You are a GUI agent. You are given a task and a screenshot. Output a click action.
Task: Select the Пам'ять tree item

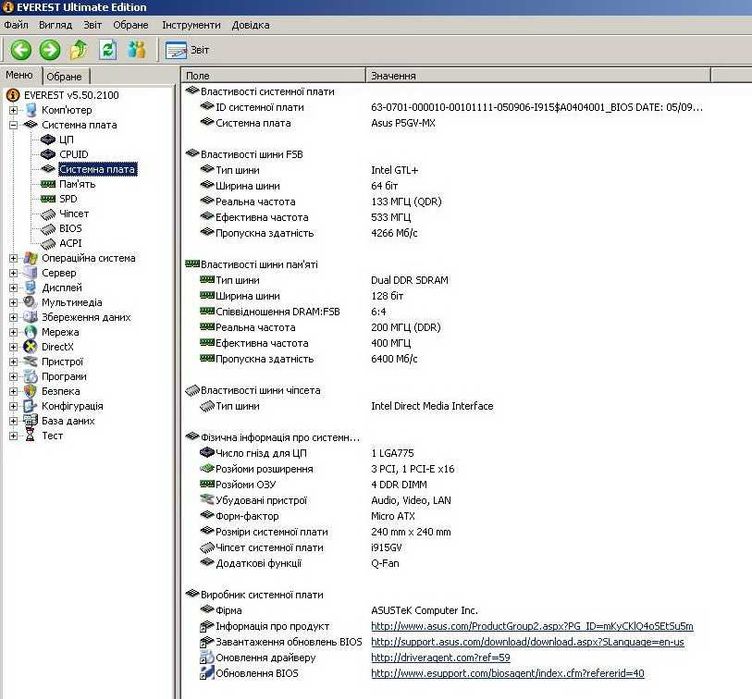click(x=77, y=184)
